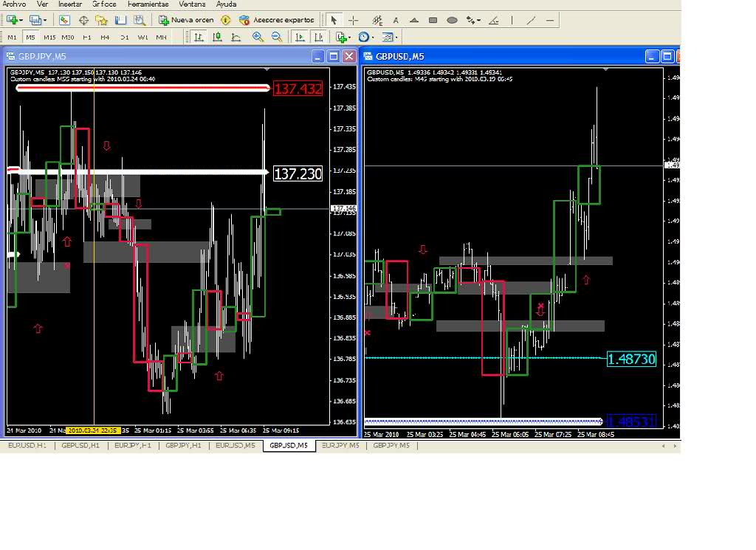Open the Herramientas menu
Screen dimensions: 756x550
coord(148,4)
